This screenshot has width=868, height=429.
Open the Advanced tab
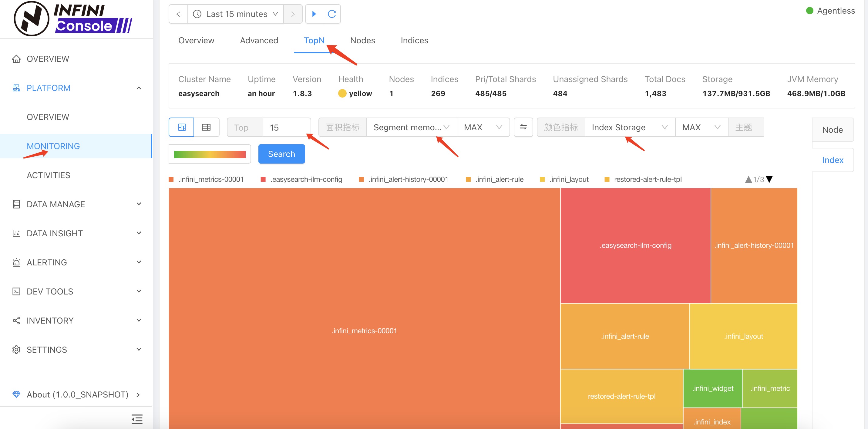(x=259, y=40)
